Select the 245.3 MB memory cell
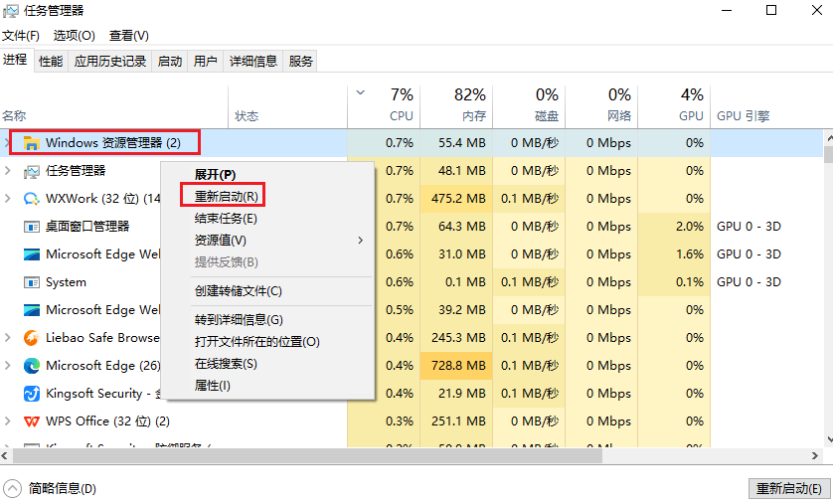Screen dimensions: 833x504 click(456, 338)
